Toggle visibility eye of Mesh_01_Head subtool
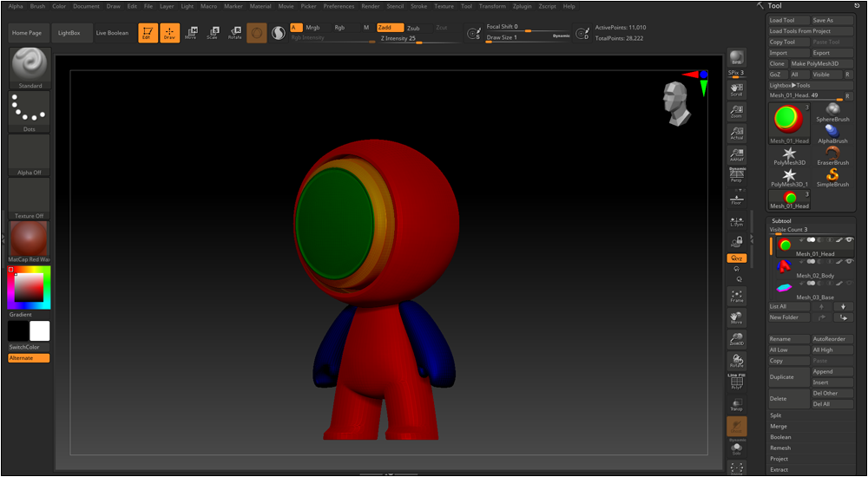The image size is (868, 477). click(849, 239)
